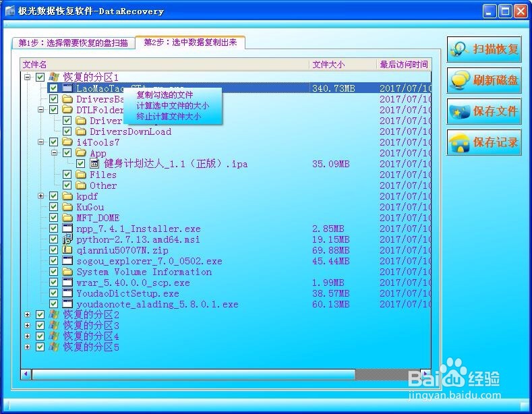Click the folder icon beside DTLFolder
Image resolution: width=532 pixels, height=414 pixels.
coord(67,110)
